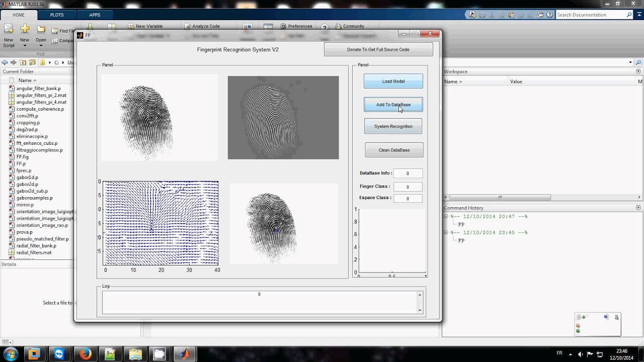Click the Open folder icon
Viewport: 644px width, 362px height.
pos(41,29)
